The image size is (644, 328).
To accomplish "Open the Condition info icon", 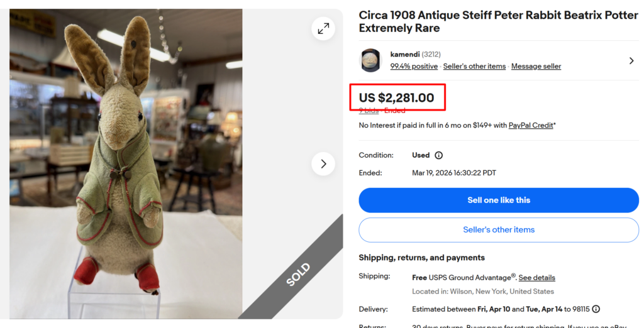I will [x=439, y=155].
